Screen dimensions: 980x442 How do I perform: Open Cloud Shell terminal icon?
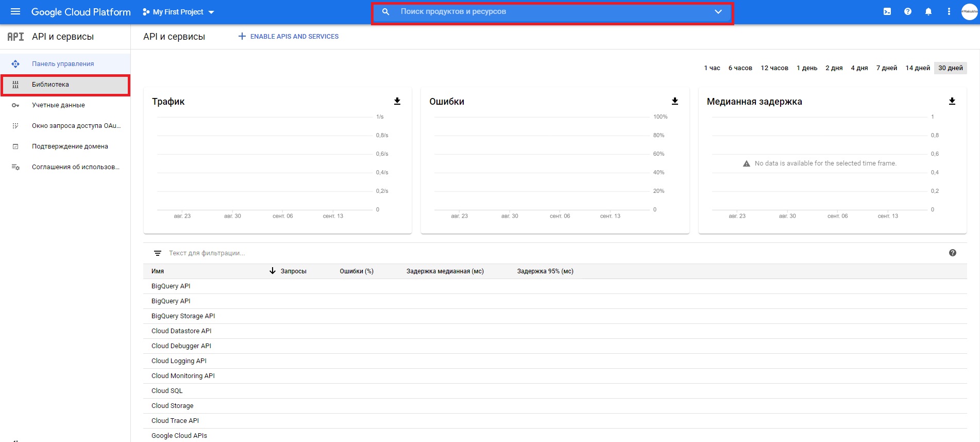coord(887,11)
